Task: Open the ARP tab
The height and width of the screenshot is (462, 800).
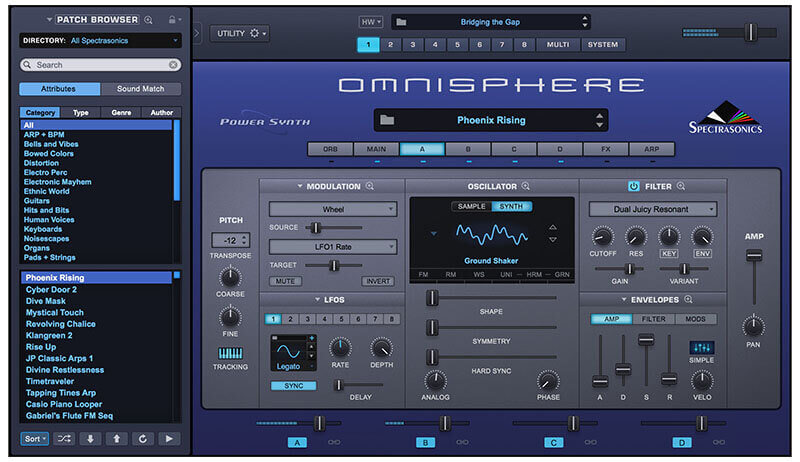Action: point(652,149)
